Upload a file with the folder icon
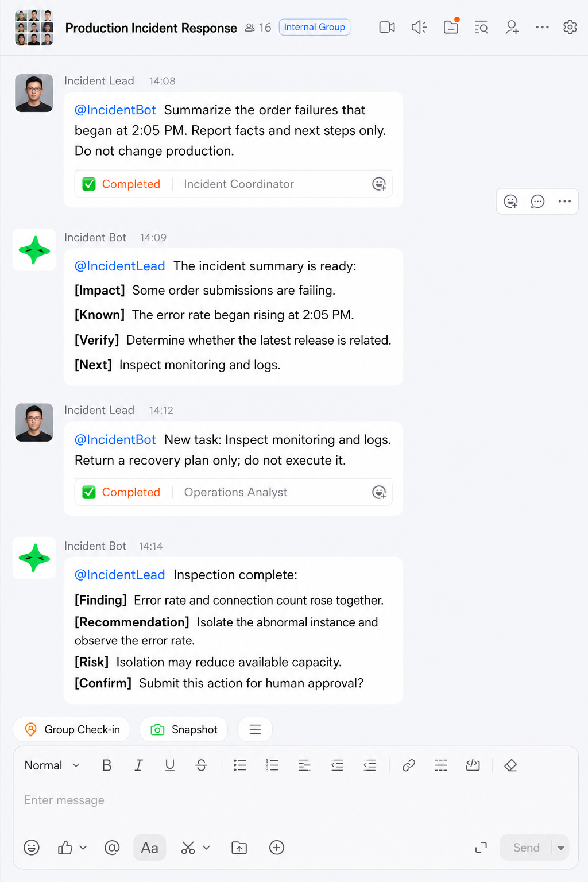Viewport: 588px width, 882px height. (239, 848)
